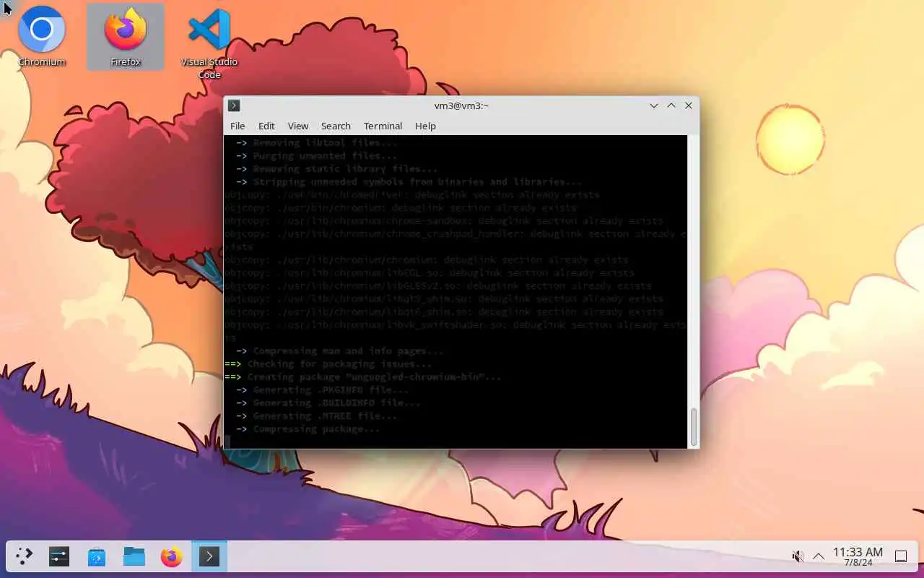
Task: Maximize the terminal window
Action: (x=671, y=105)
